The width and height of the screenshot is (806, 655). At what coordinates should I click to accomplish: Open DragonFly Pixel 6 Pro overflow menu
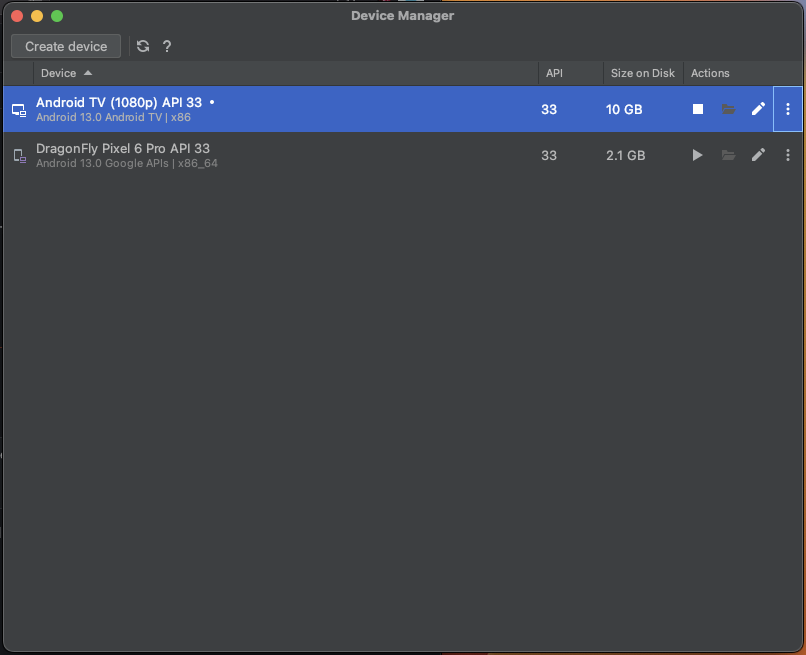point(788,155)
